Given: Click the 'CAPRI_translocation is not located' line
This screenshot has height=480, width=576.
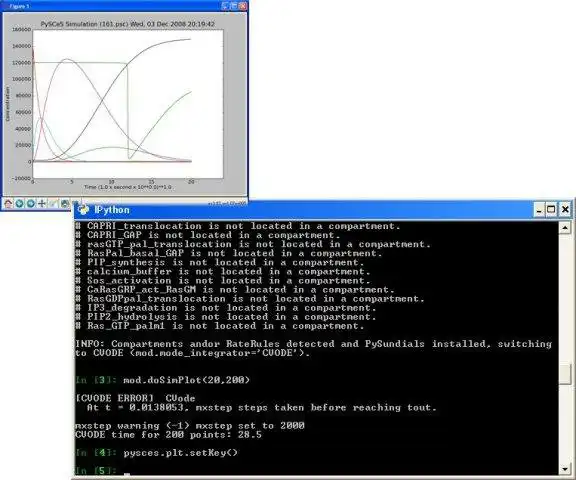Looking at the screenshot, I should pyautogui.click(x=237, y=226).
